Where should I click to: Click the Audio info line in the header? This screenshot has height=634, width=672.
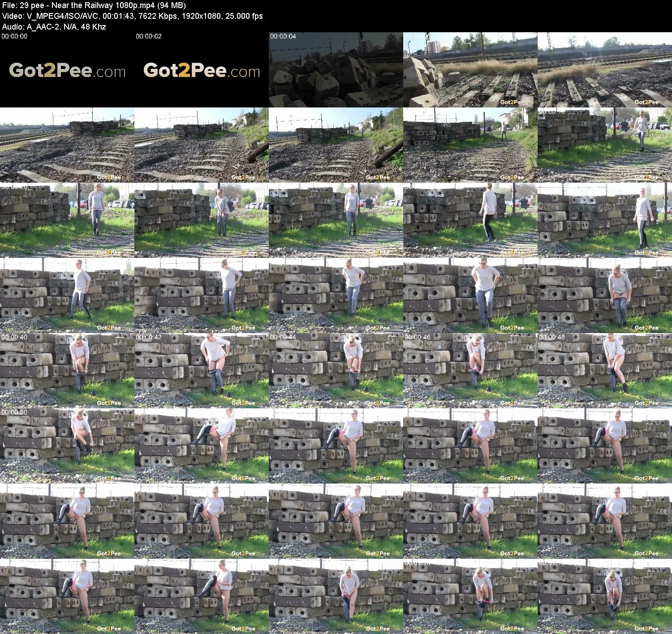(x=54, y=26)
